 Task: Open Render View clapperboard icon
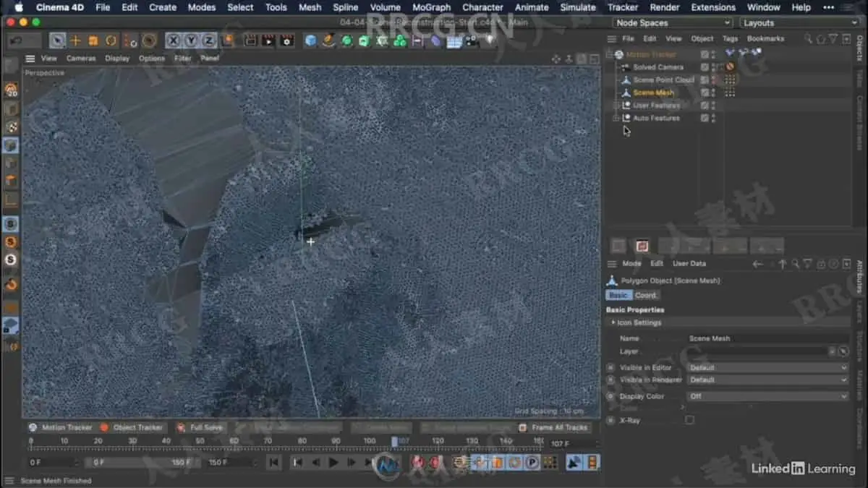pos(251,40)
